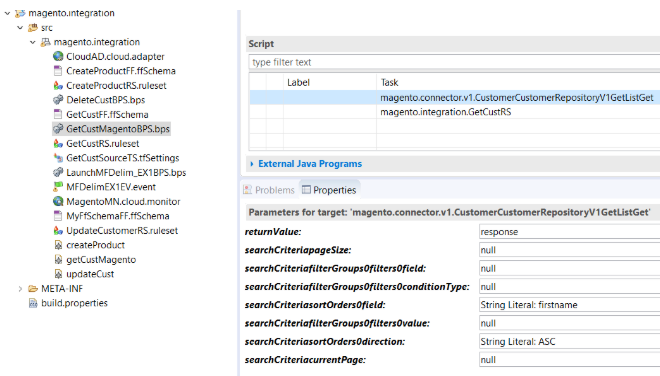Select MyFfSchemaFF.ffSchema in the tree
Screen dimensions: 660x376
pyautogui.click(x=117, y=216)
